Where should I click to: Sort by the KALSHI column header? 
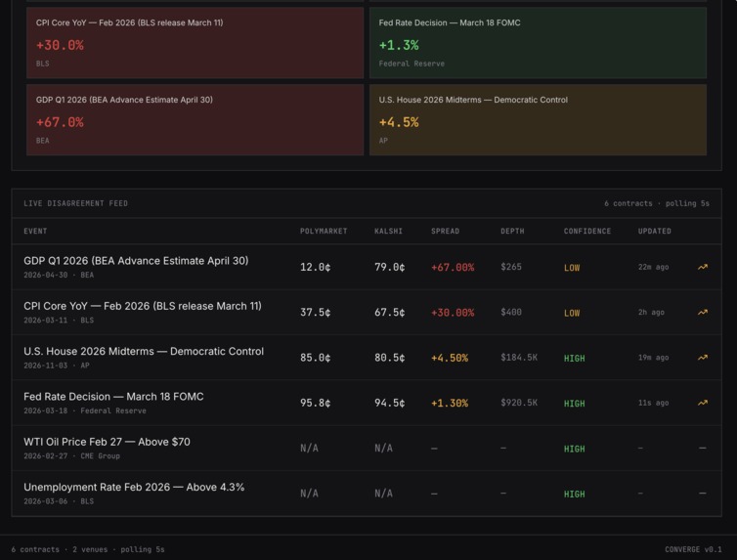(x=388, y=232)
